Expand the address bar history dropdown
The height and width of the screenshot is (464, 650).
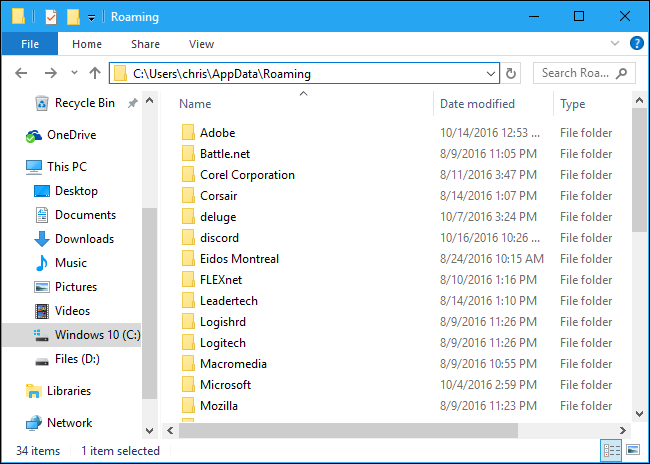click(490, 73)
